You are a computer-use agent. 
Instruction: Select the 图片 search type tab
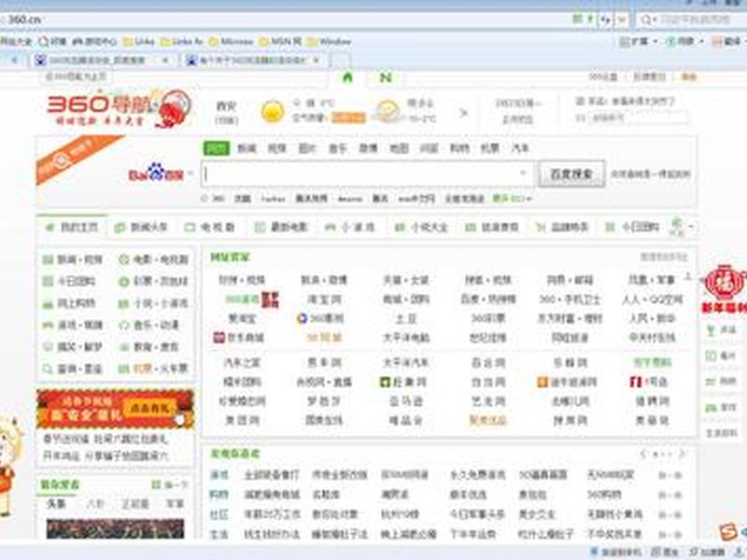tap(307, 148)
